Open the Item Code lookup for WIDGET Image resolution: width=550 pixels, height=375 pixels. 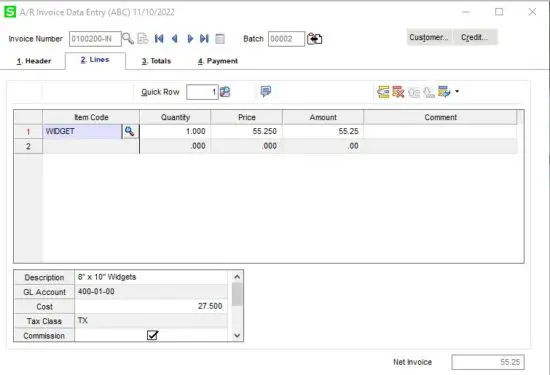coord(130,132)
